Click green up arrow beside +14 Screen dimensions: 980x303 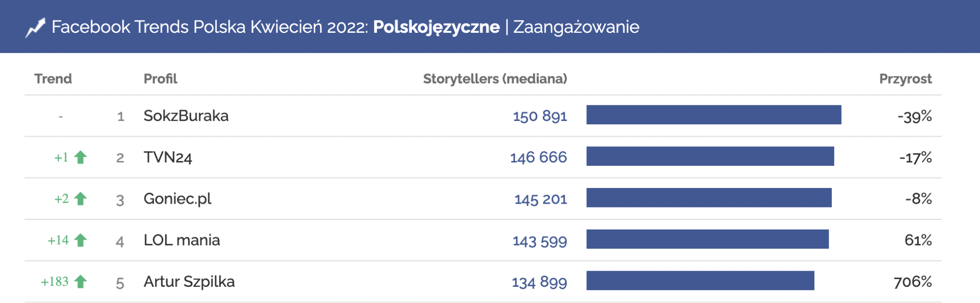[x=80, y=240]
